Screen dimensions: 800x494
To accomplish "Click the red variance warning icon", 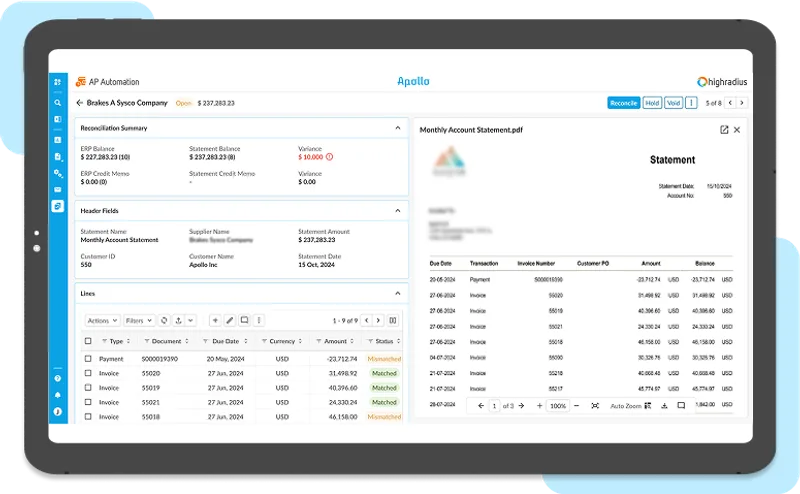I will tap(330, 157).
